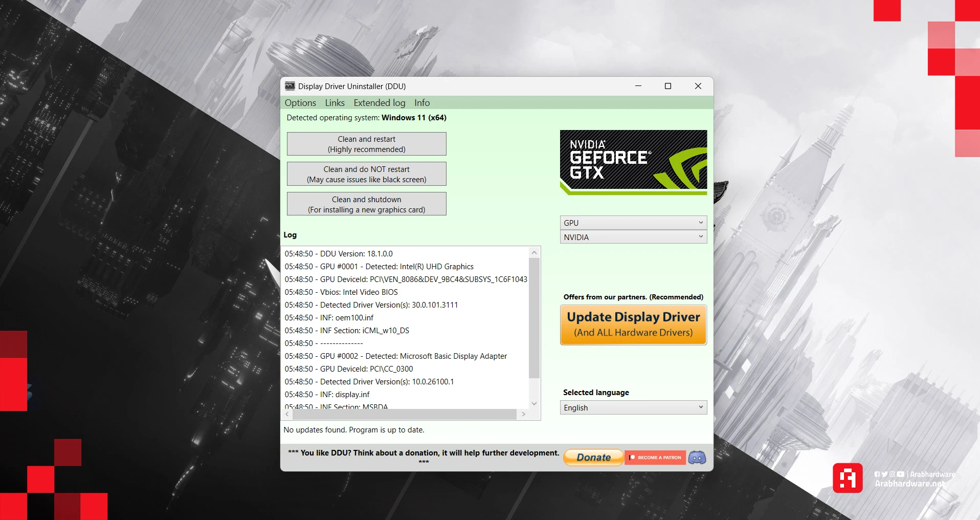The height and width of the screenshot is (520, 980).
Task: Select log line GPU DeviceId: PCI\CC_0300
Action: (x=349, y=369)
